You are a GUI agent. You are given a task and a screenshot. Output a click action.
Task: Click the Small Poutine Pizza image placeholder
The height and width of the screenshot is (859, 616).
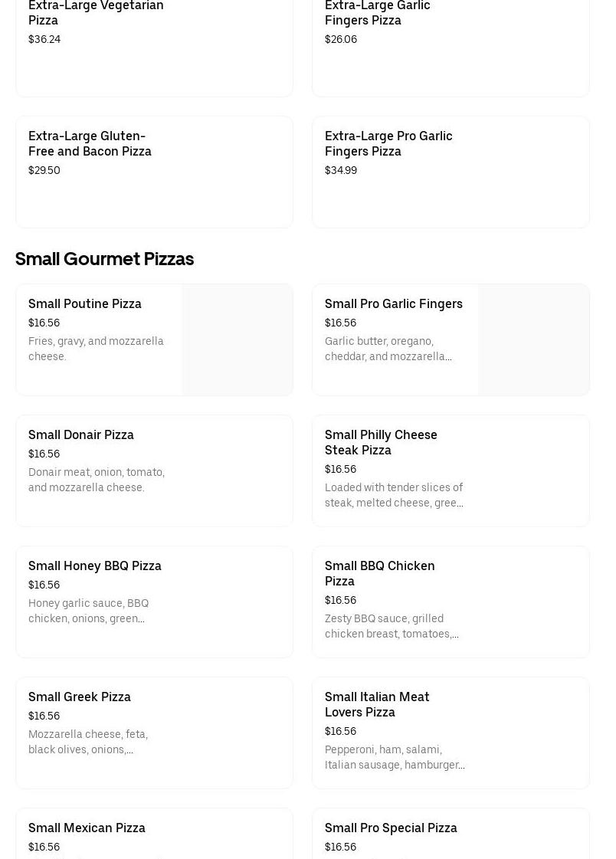click(237, 339)
